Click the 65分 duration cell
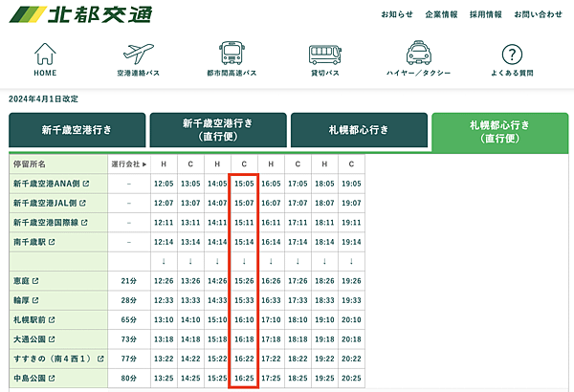Image resolution: width=574 pixels, height=392 pixels. [129, 320]
